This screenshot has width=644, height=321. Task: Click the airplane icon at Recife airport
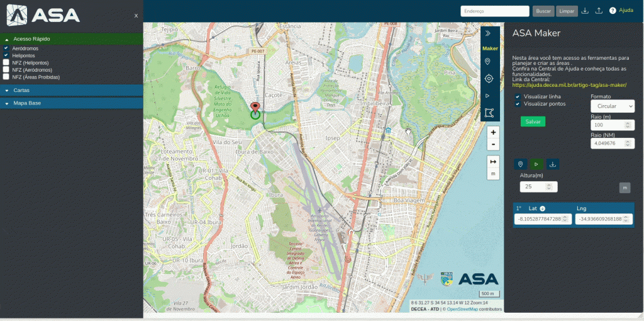pyautogui.click(x=319, y=211)
